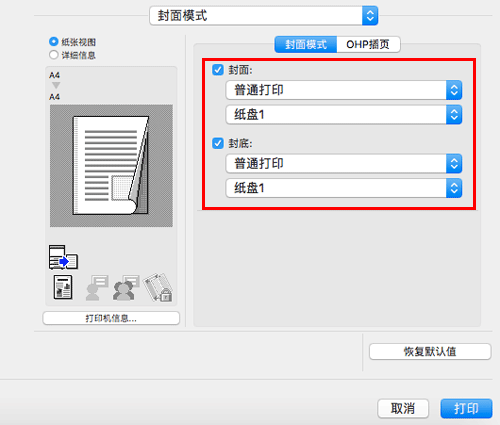Switch to the 封面模式 tab
The height and width of the screenshot is (425, 500).
point(306,44)
